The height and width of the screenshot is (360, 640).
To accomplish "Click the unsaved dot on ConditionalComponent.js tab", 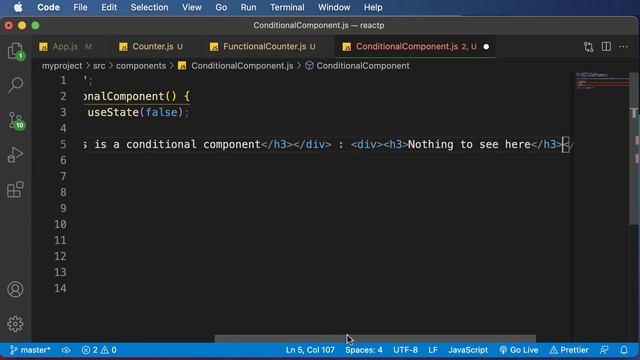I will (486, 47).
